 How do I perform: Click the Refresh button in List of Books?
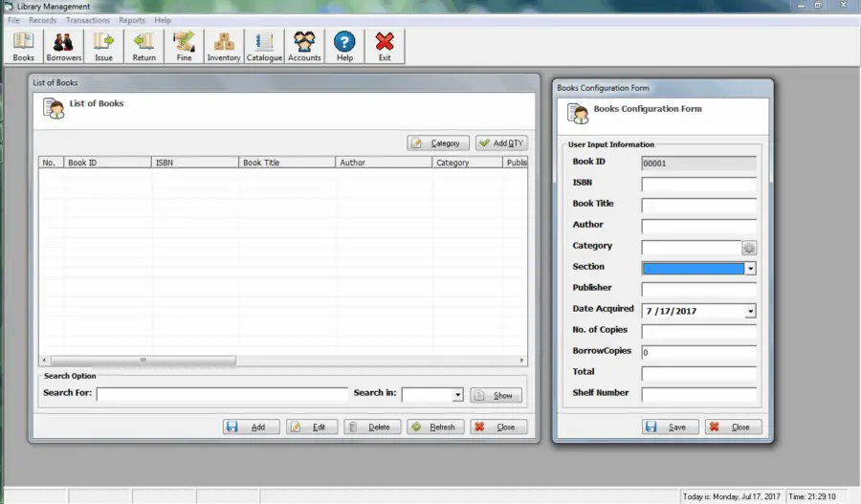pyautogui.click(x=435, y=427)
